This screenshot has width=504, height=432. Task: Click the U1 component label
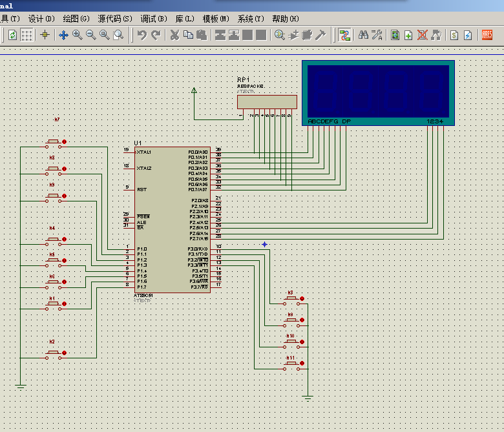click(x=138, y=143)
